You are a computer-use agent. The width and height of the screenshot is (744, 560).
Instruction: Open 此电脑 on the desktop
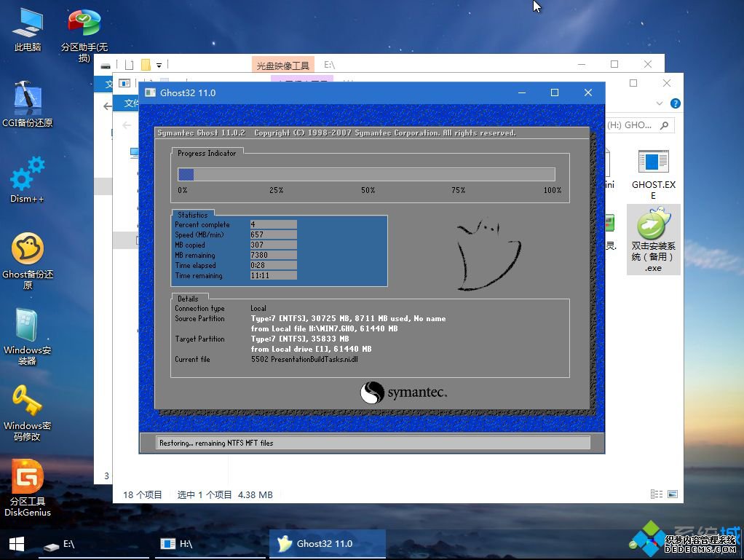(x=27, y=22)
